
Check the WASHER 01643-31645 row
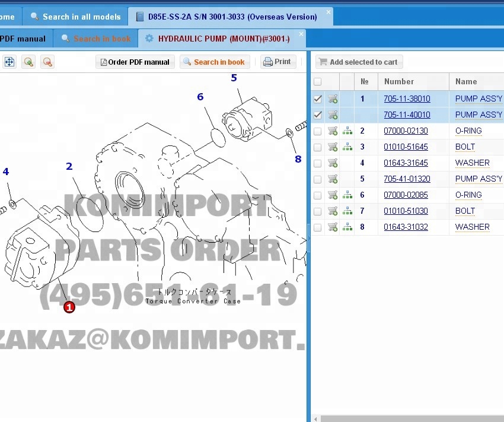coord(318,163)
